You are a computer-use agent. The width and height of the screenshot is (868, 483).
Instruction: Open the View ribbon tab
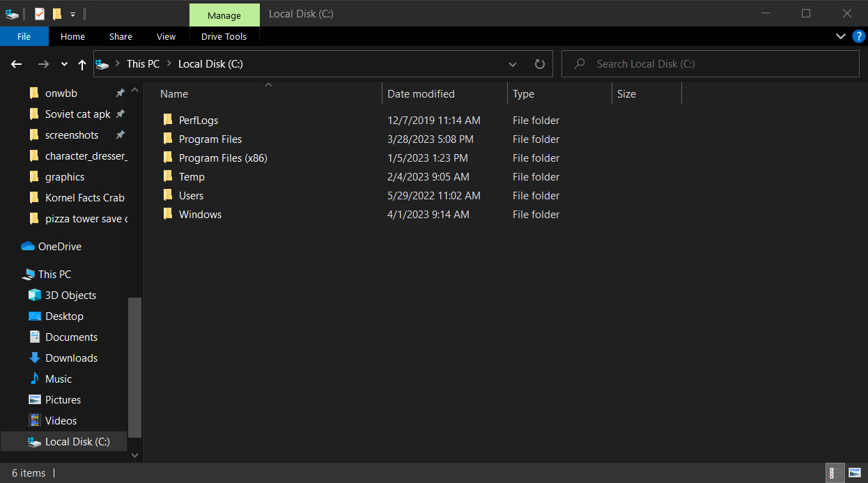(x=166, y=37)
